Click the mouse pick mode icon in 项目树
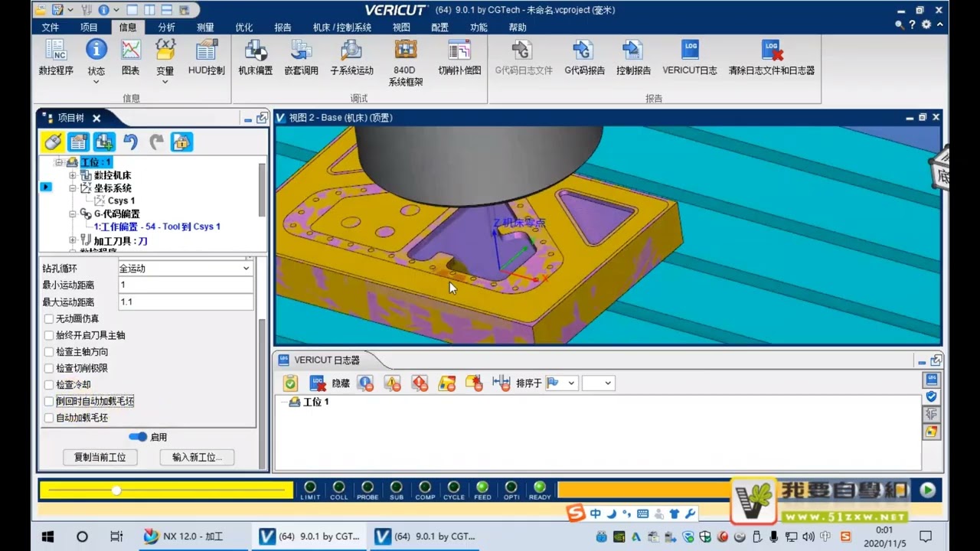Viewport: 980px width, 551px height. 52,142
